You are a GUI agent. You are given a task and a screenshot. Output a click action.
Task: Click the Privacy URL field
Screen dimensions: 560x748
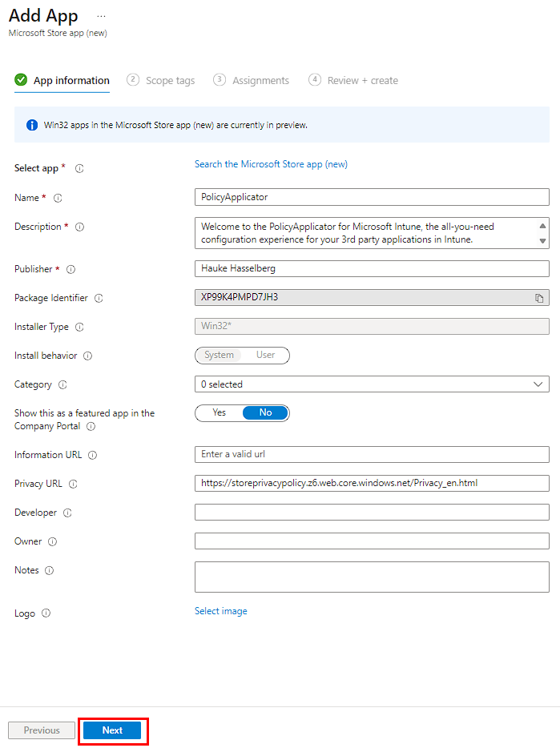[x=372, y=483]
